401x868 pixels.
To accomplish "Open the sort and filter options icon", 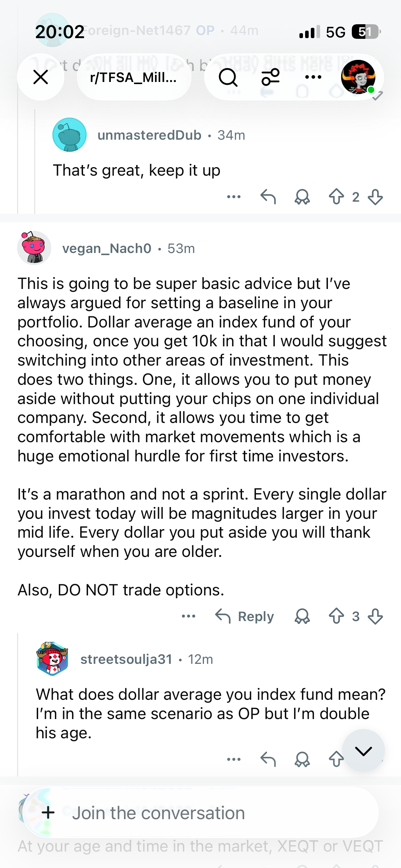I will (x=271, y=77).
